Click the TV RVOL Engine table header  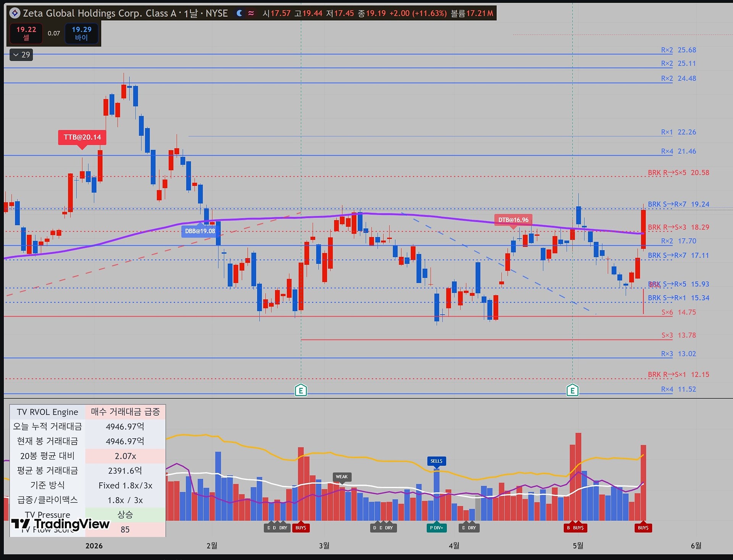point(47,412)
